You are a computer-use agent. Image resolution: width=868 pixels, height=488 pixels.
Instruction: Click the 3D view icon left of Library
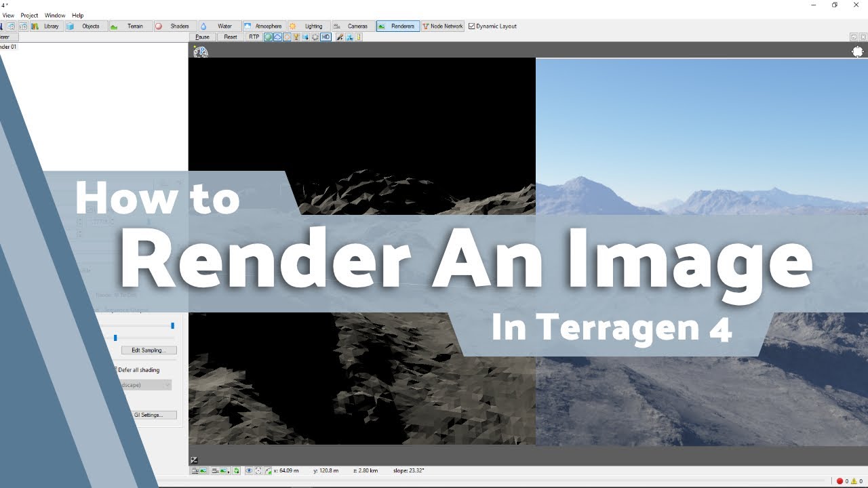click(22, 26)
